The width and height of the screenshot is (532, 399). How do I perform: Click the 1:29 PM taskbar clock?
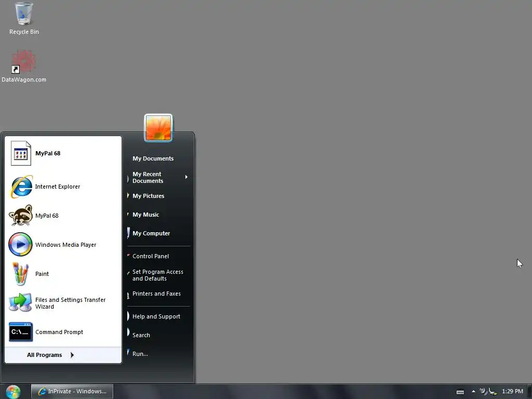click(512, 391)
